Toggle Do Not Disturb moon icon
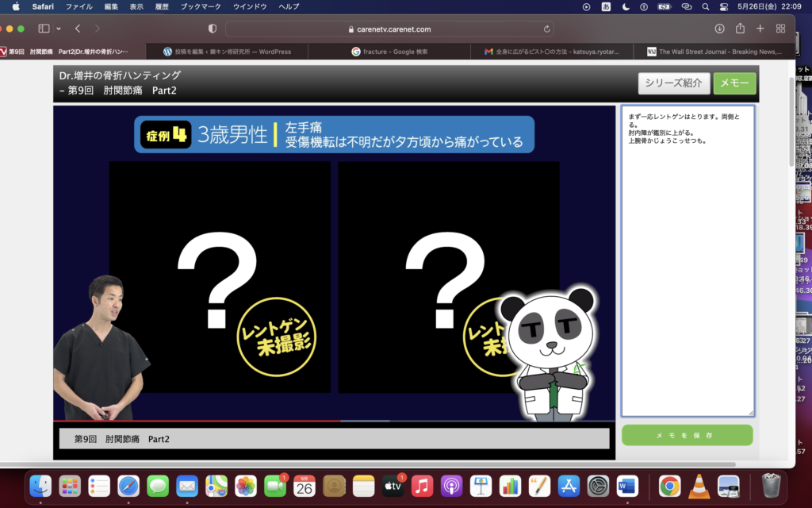This screenshot has height=508, width=812. (x=626, y=6)
